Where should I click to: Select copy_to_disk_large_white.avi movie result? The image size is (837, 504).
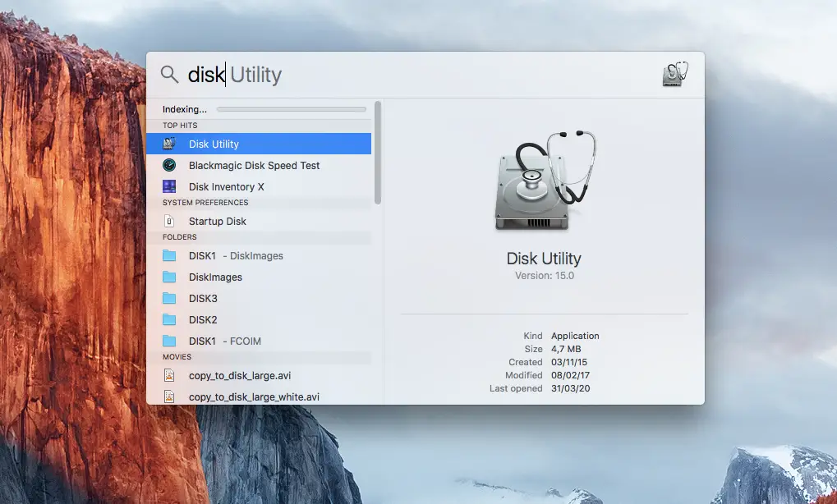pyautogui.click(x=259, y=396)
